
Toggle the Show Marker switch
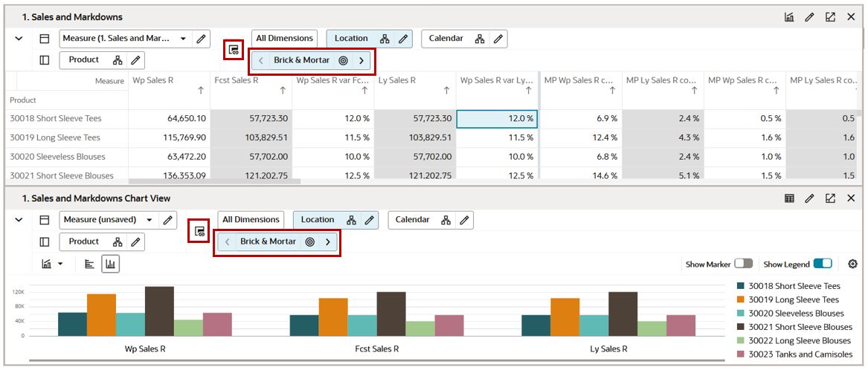(x=744, y=264)
